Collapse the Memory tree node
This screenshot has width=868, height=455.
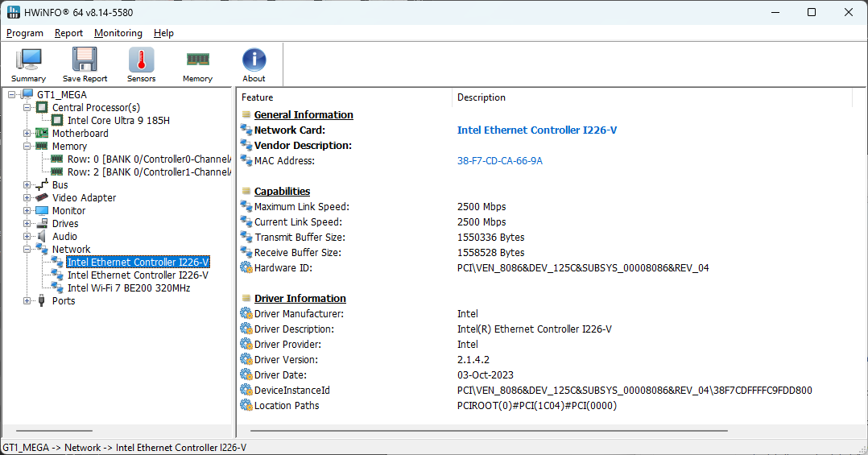(27, 146)
